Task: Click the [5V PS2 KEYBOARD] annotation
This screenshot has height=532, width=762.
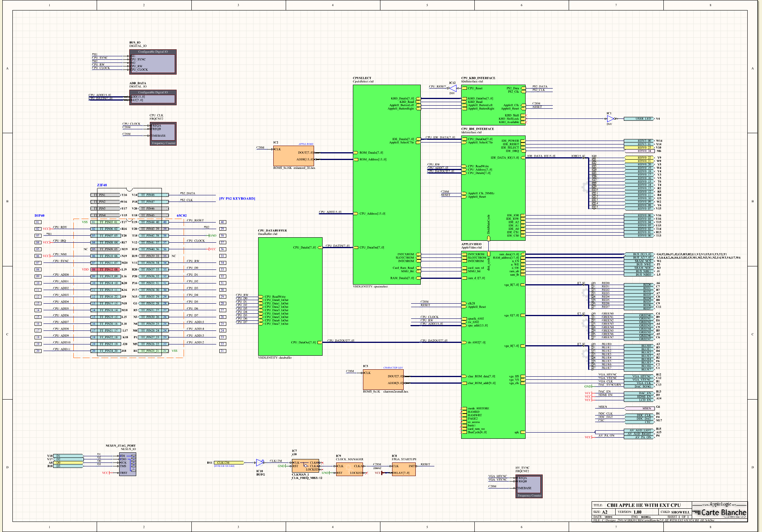Action: tap(237, 198)
